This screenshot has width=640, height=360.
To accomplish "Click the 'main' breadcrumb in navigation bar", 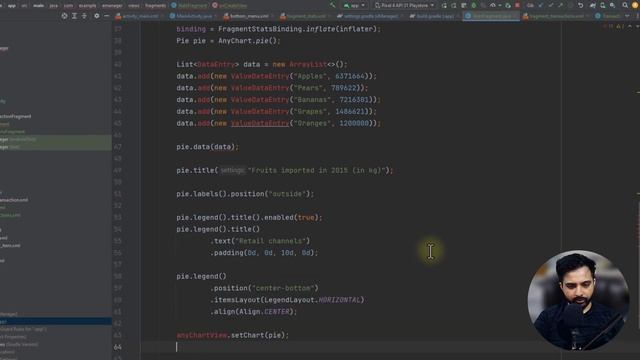I will pos(38,6).
